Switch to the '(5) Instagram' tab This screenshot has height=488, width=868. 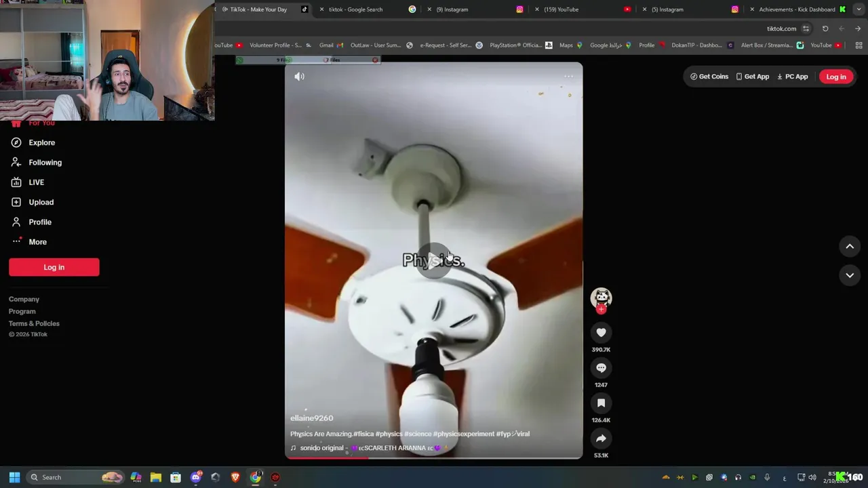[x=690, y=9]
